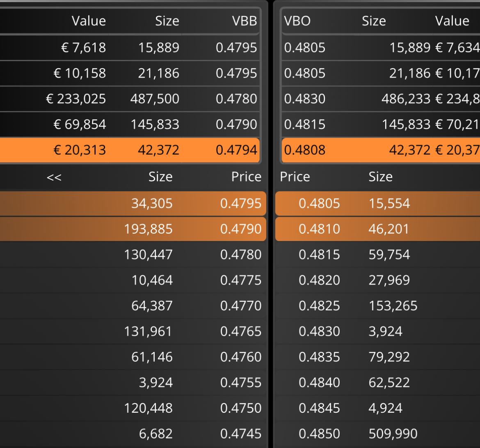Click the VBB column header

(x=244, y=21)
